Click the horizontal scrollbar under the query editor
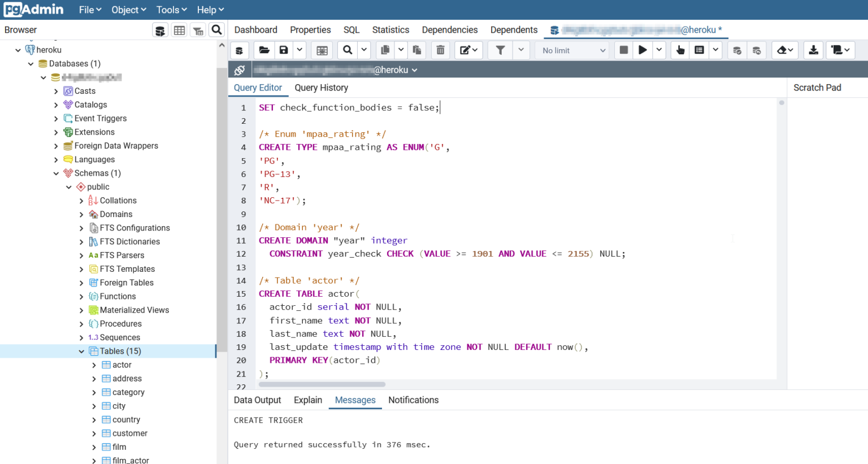868x464 pixels. pyautogui.click(x=322, y=384)
